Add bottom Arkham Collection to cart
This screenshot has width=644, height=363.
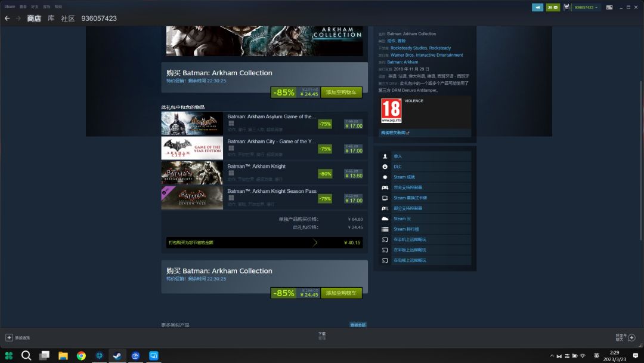click(341, 293)
